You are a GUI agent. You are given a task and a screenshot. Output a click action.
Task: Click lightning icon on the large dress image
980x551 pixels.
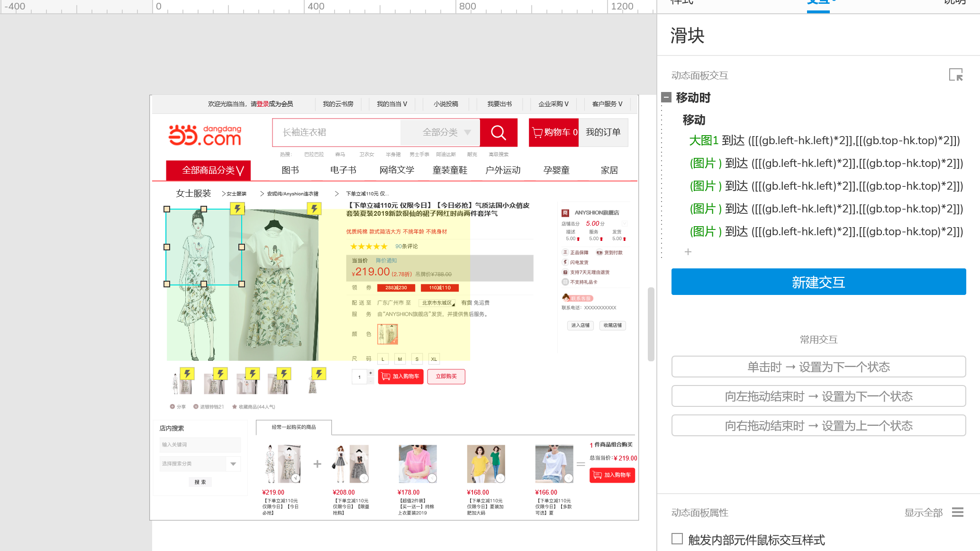(x=314, y=209)
